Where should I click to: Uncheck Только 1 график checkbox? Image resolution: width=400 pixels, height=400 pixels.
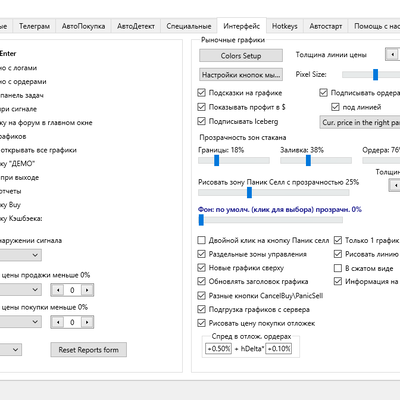point(338,240)
